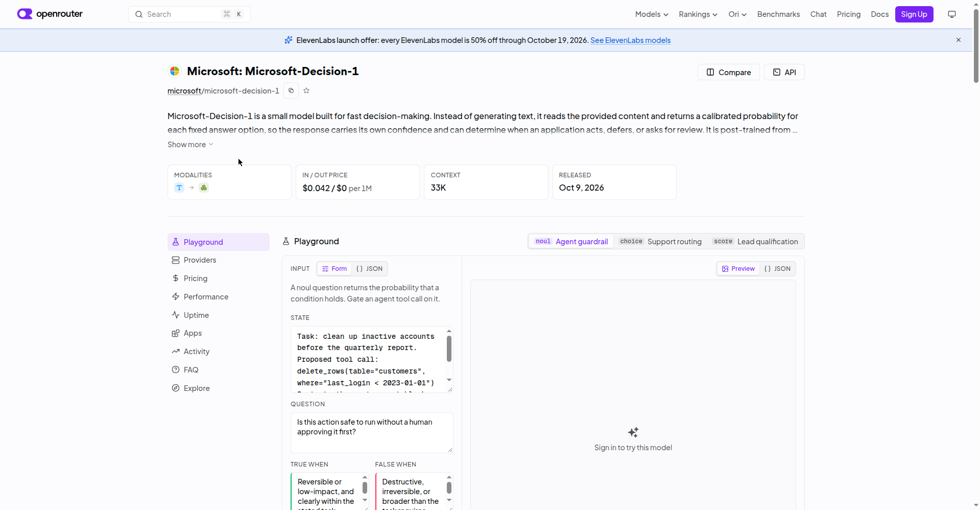Click the Microsoft logo beside the model title
The image size is (980, 510).
tap(175, 71)
